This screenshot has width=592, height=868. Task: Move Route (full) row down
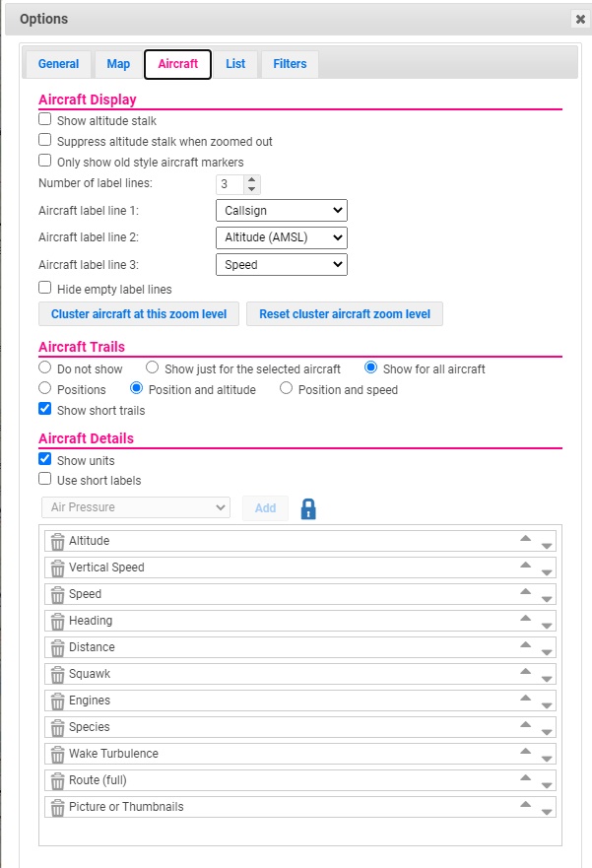[x=547, y=785]
